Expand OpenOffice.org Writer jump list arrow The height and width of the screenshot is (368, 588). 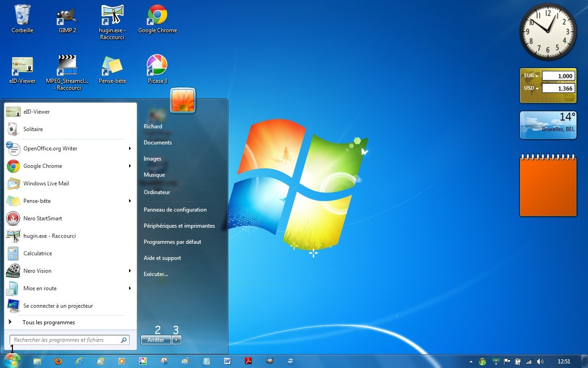(x=130, y=149)
